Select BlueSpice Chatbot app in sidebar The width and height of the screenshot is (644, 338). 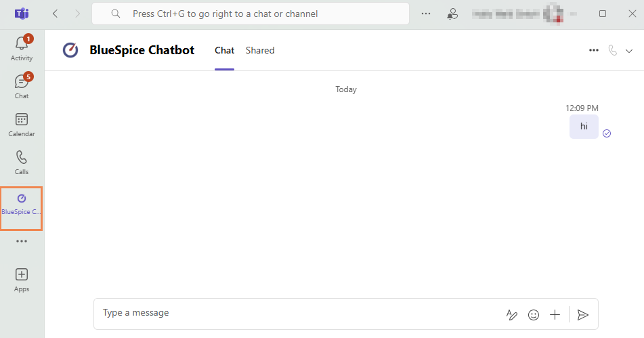[22, 203]
